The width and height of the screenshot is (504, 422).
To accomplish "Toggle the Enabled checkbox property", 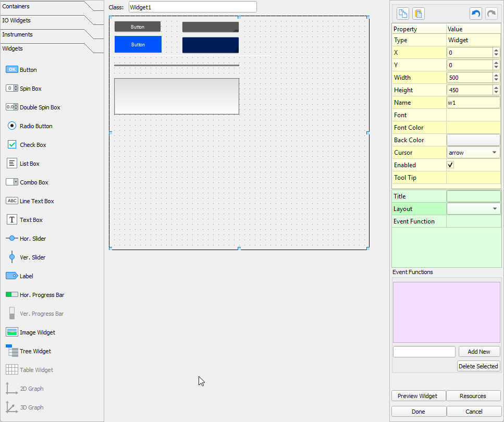I will pos(450,165).
